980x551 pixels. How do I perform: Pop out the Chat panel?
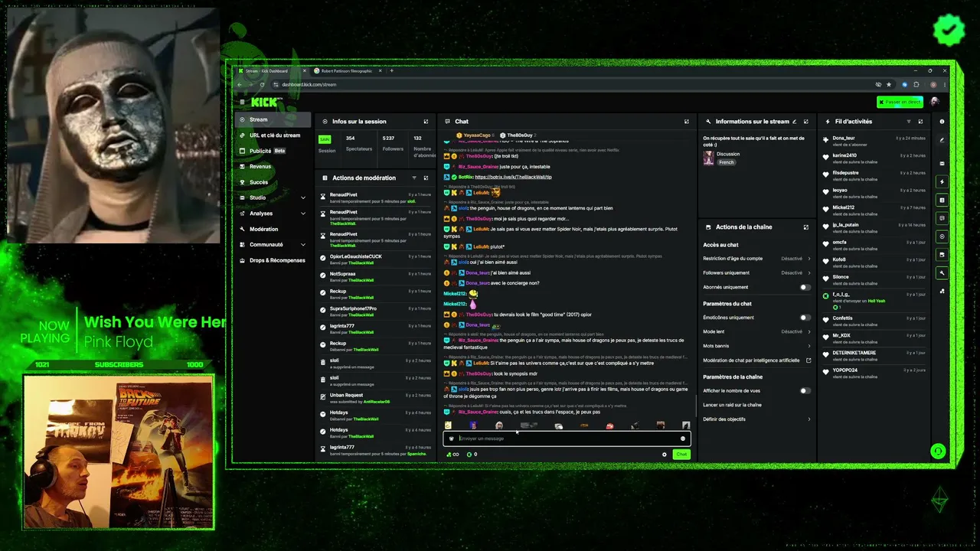[686, 122]
